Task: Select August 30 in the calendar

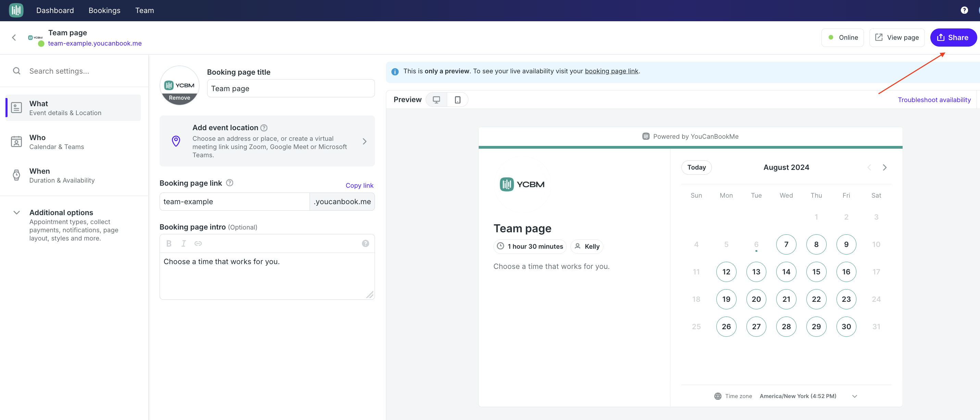Action: click(846, 327)
